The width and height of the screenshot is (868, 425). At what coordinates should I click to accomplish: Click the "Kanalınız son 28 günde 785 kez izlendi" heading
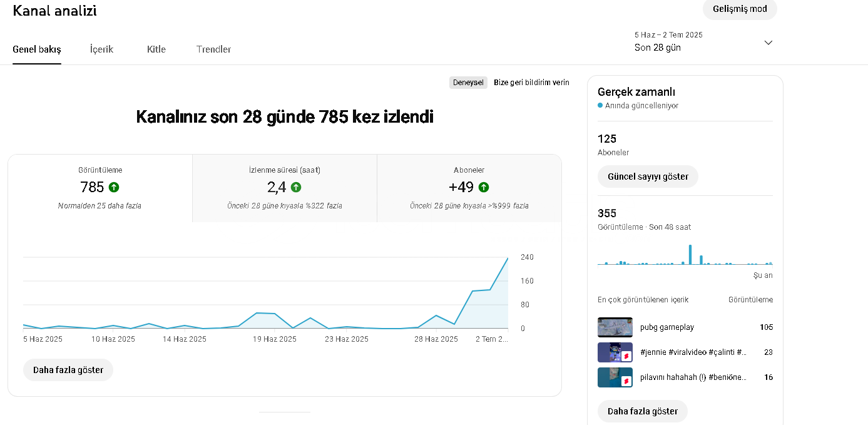(285, 117)
